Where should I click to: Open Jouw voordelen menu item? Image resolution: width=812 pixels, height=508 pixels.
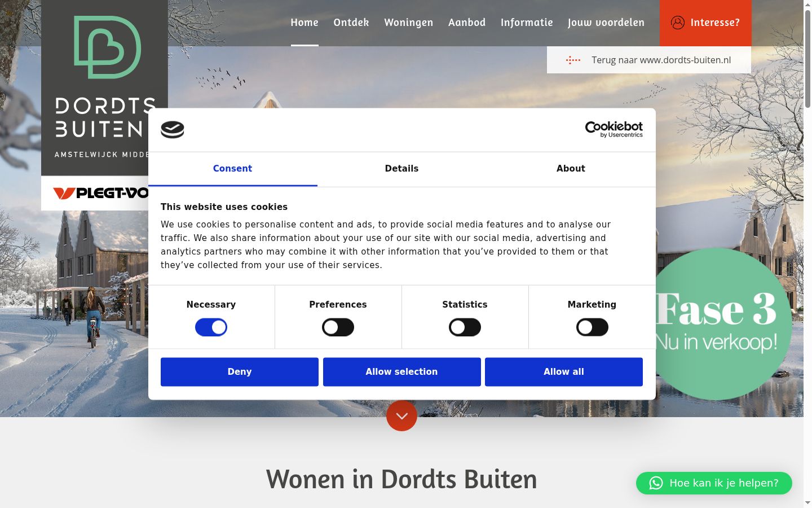coord(606,23)
